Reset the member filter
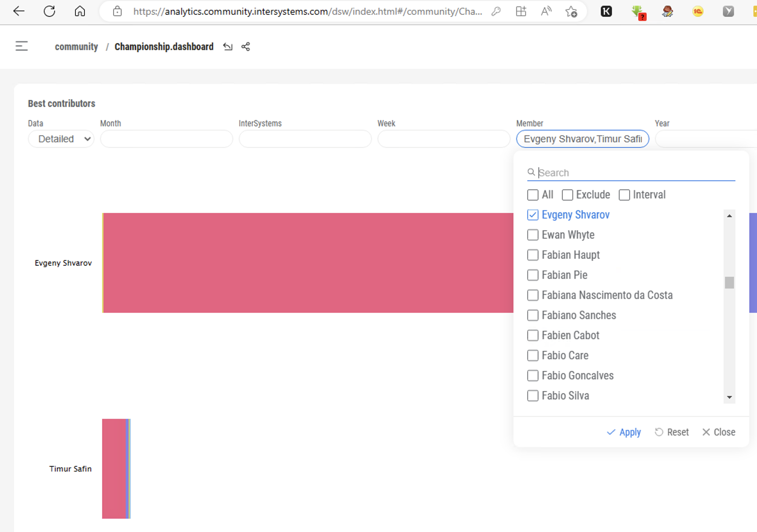 coord(672,432)
